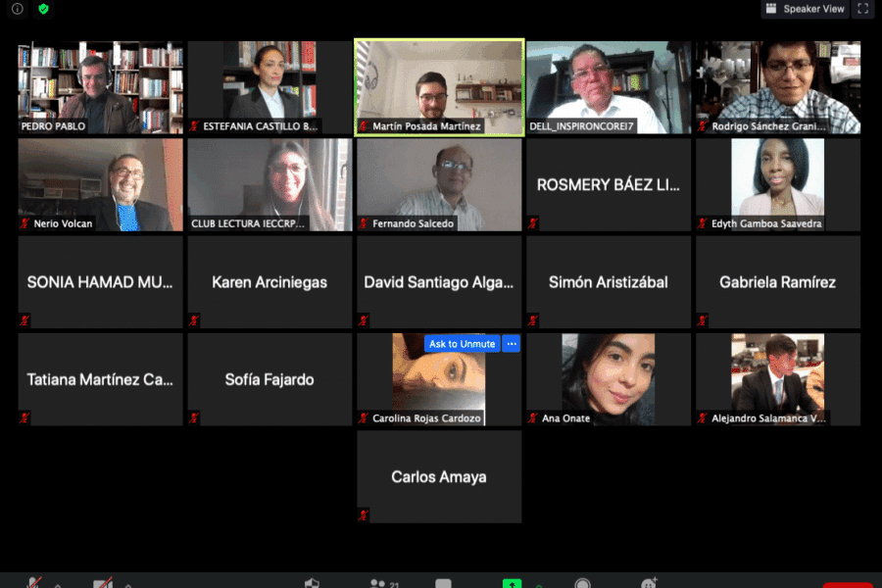Expand audio options arrow beside microphone
The image size is (882, 588).
click(x=57, y=585)
